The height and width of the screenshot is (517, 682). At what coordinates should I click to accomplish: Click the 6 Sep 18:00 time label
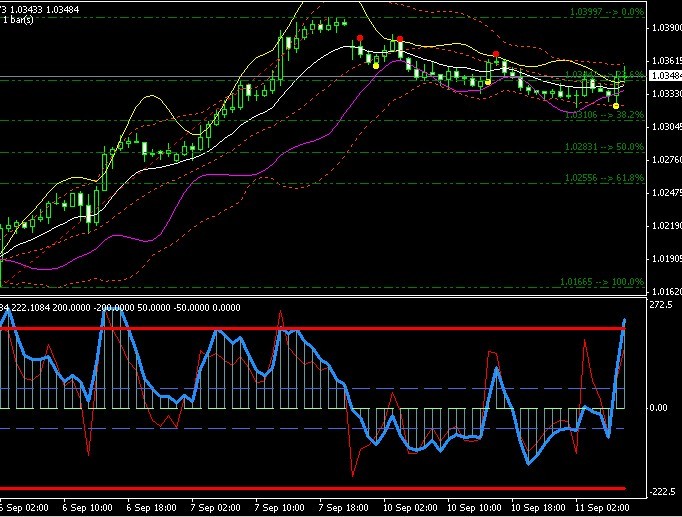pyautogui.click(x=151, y=508)
